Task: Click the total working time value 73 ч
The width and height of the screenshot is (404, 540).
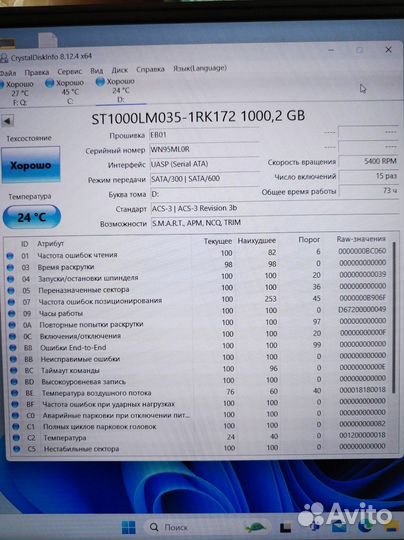Action: tap(368, 190)
